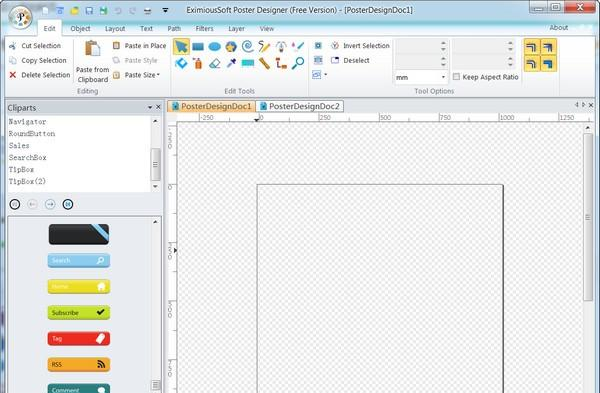Click Deselect button
600x393 pixels.
(x=351, y=60)
